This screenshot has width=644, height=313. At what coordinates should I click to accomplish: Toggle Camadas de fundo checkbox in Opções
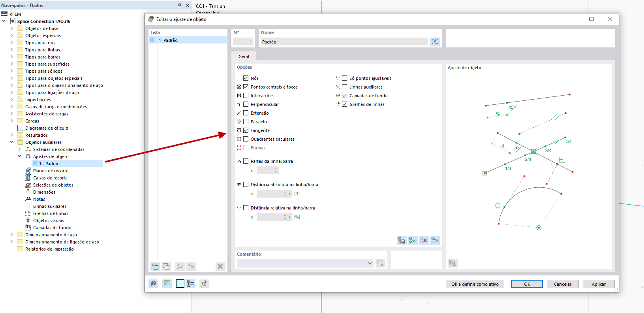coord(345,96)
